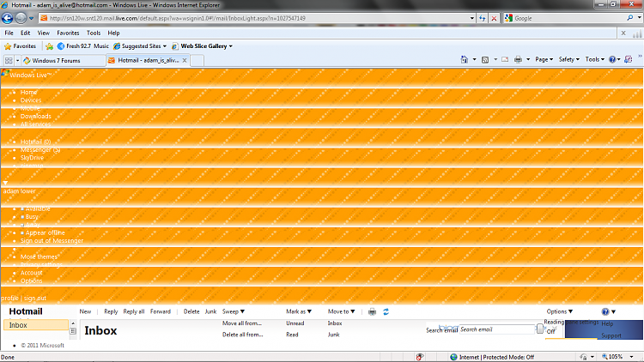Click the sign out link
Viewport: 644px width, 362px height.
coord(35,299)
